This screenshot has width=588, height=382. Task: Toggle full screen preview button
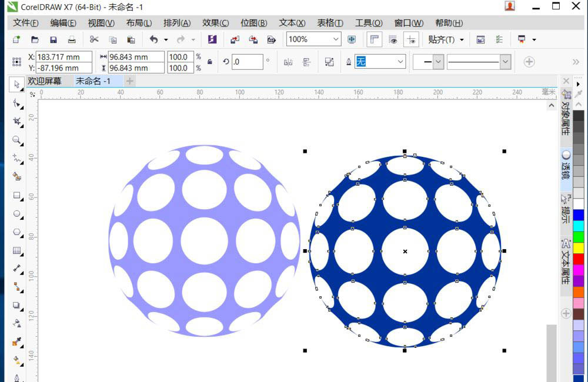tap(351, 39)
